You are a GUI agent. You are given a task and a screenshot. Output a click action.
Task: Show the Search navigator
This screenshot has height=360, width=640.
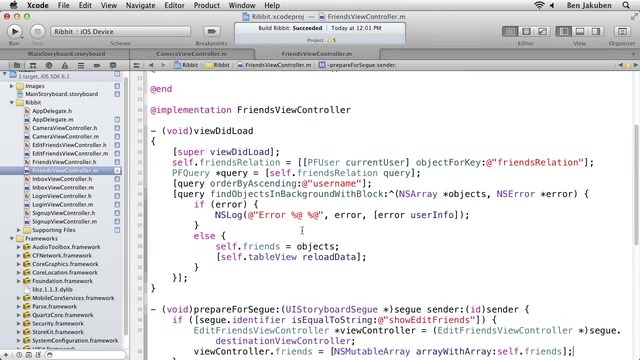tap(49, 65)
